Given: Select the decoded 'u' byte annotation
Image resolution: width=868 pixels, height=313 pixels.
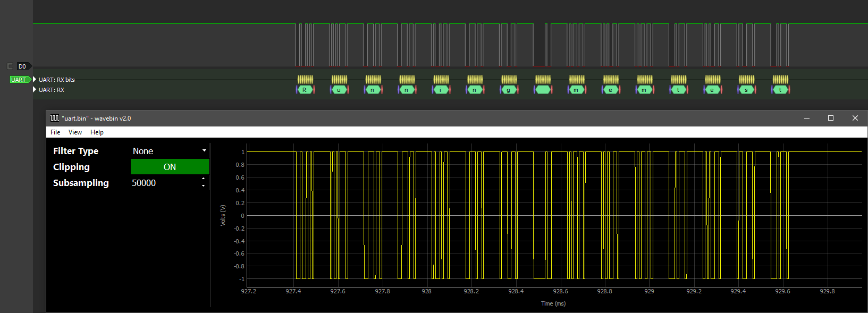Looking at the screenshot, I should [x=339, y=90].
